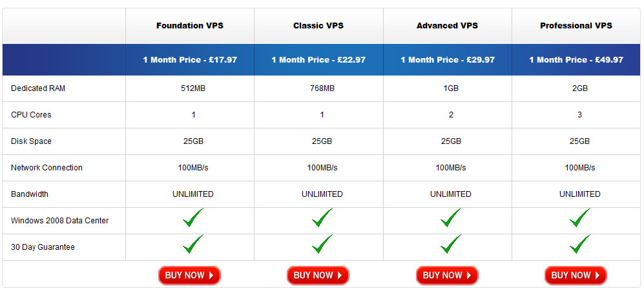
Task: Click Professional VPS Windows 2008 Data Center checkmark
Action: tap(579, 218)
